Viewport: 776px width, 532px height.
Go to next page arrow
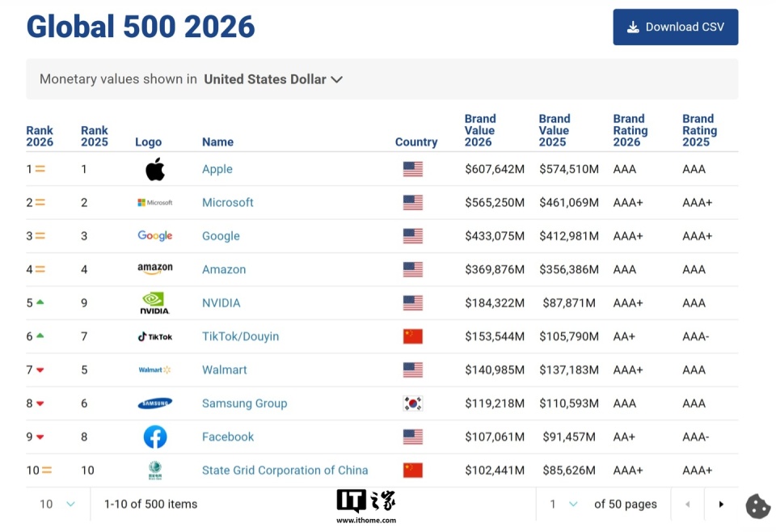point(721,505)
